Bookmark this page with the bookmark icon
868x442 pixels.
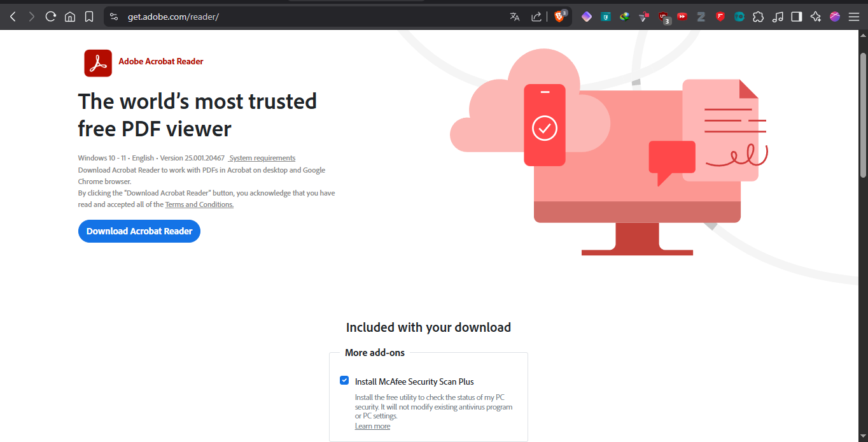pos(89,17)
